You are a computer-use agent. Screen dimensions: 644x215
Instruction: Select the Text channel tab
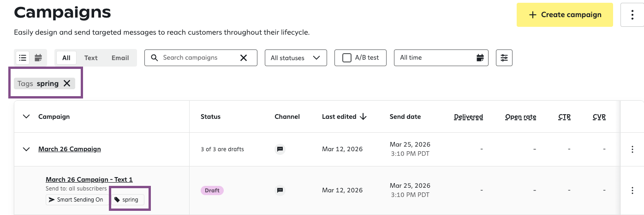point(91,58)
